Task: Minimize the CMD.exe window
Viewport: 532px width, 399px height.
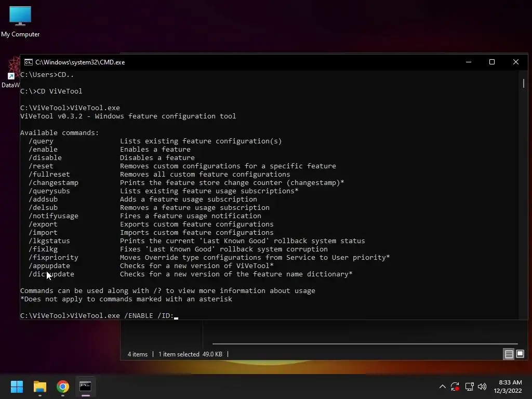Action: (x=469, y=62)
